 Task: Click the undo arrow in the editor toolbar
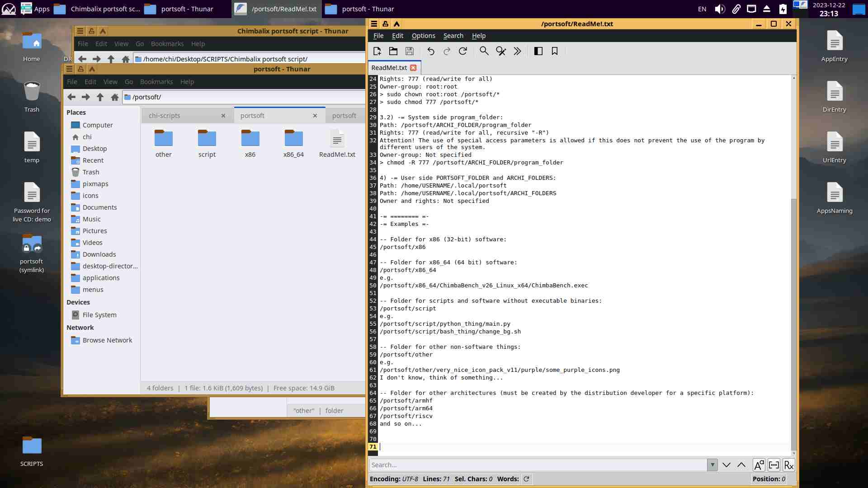pyautogui.click(x=430, y=51)
